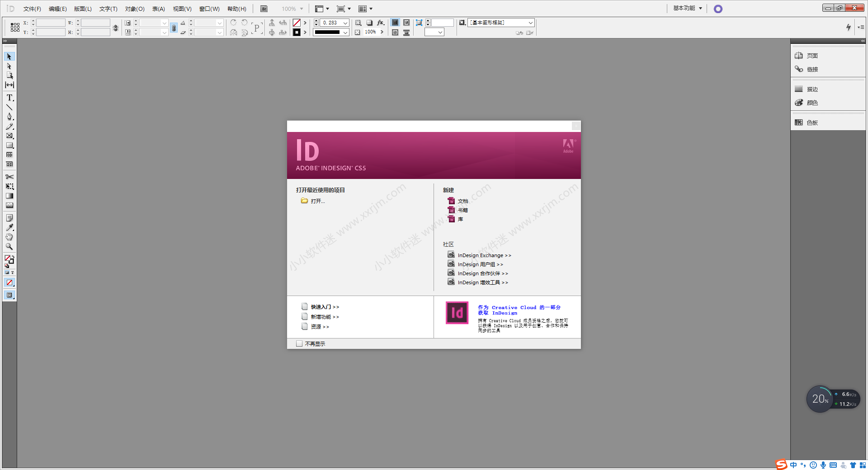Toggle the screen mode button in toolbox
This screenshot has width=868, height=470.
coord(9,295)
